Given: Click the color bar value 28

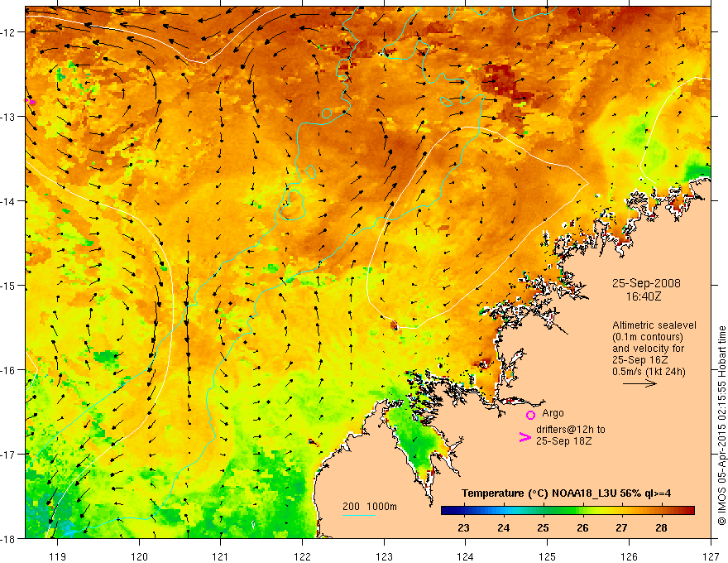Looking at the screenshot, I should pos(661,528).
